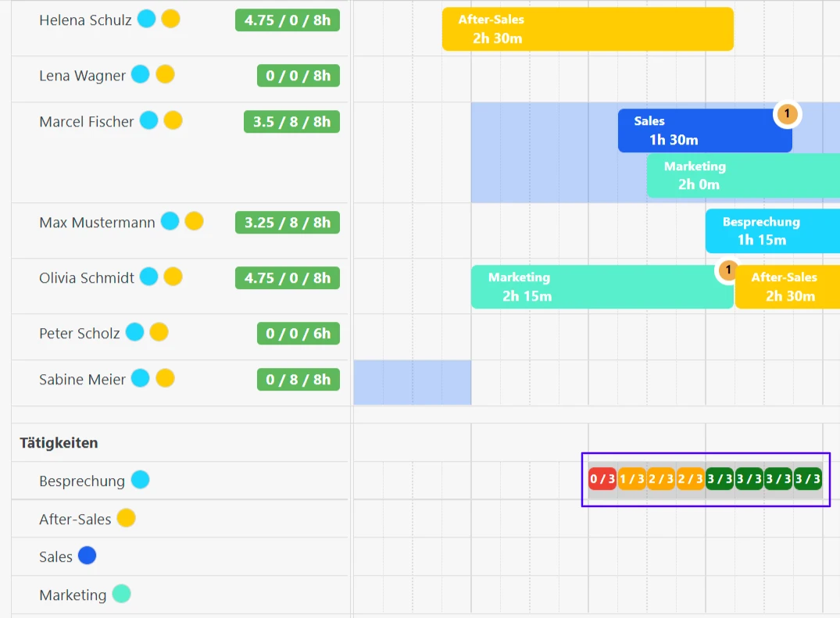Click Peter Scholz's 0 / 0 / 6h badge
The height and width of the screenshot is (618, 840).
point(298,334)
